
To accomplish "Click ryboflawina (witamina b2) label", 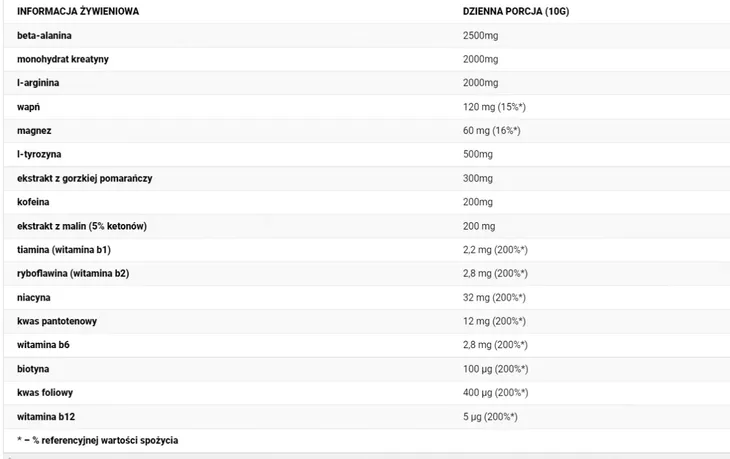I will click(x=73, y=274).
